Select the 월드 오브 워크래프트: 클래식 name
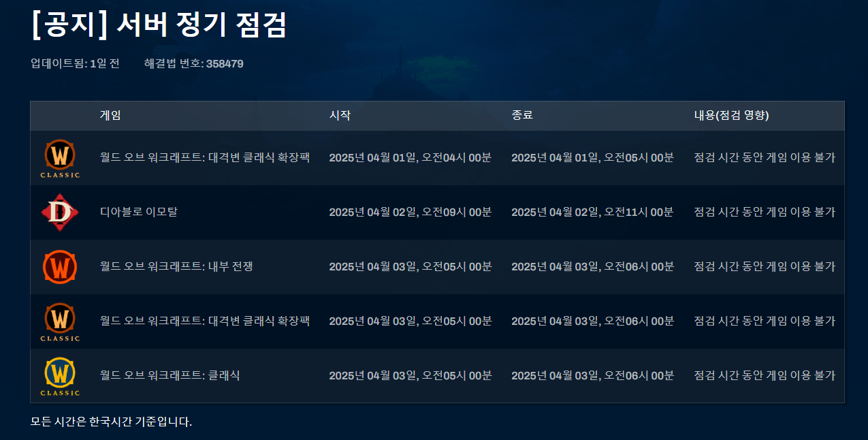The height and width of the screenshot is (440, 868). click(170, 375)
